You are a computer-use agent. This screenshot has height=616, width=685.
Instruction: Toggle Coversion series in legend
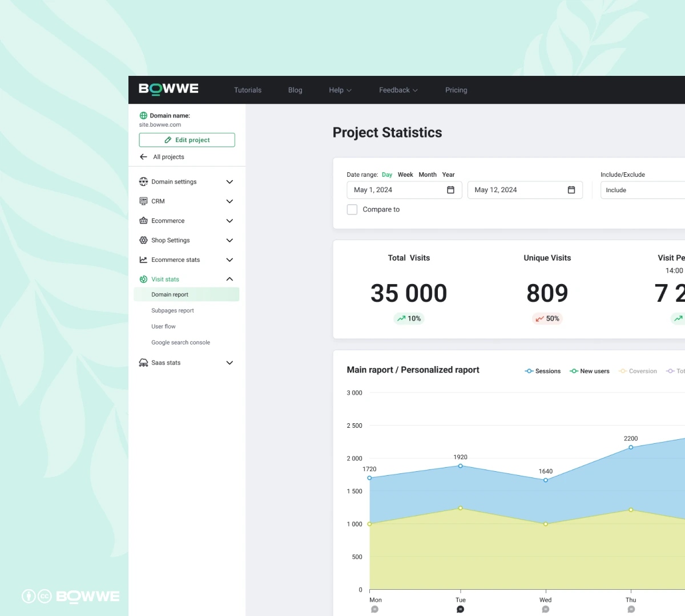(638, 371)
